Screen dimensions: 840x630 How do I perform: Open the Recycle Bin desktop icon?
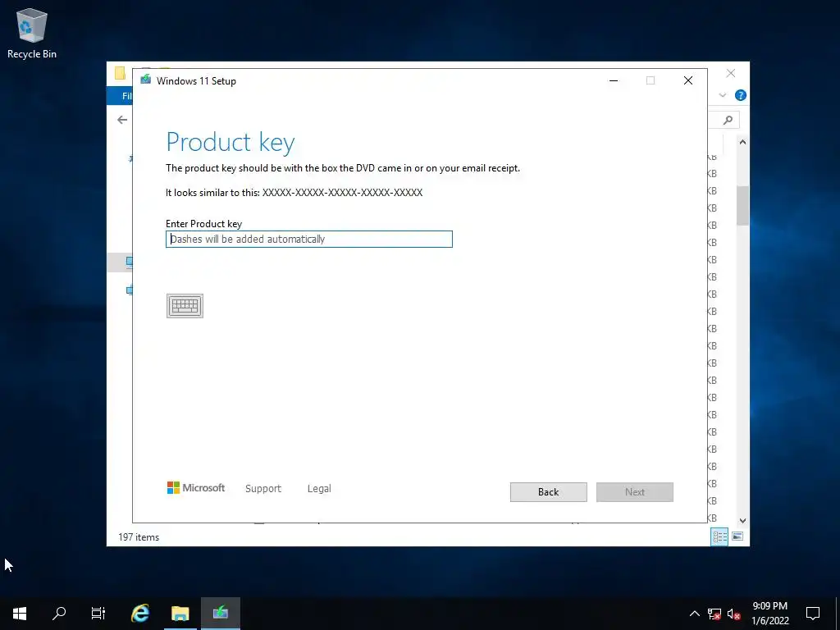(x=32, y=34)
